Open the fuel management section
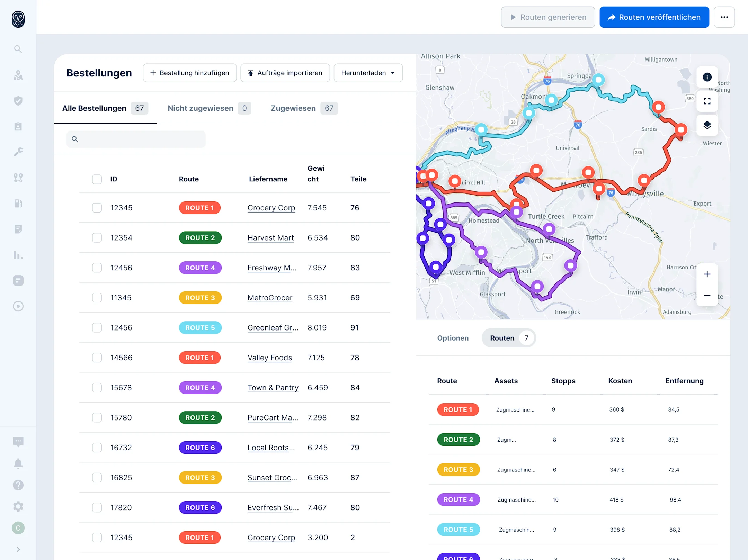The image size is (748, 560). point(18,203)
